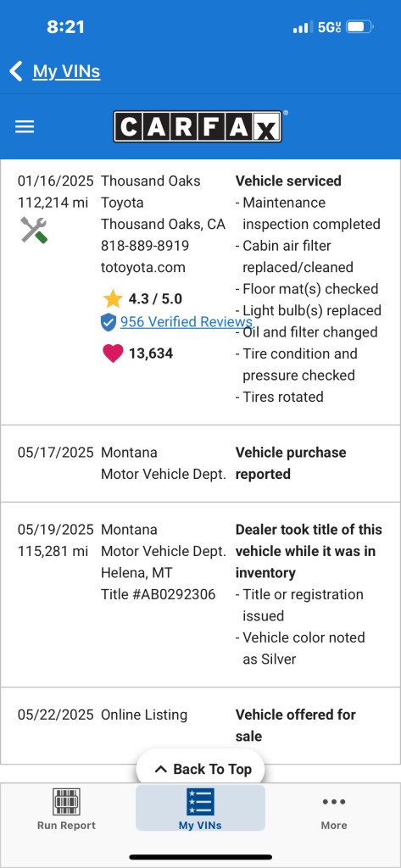
Task: Tap the battery indicator in status bar
Action: (360, 26)
